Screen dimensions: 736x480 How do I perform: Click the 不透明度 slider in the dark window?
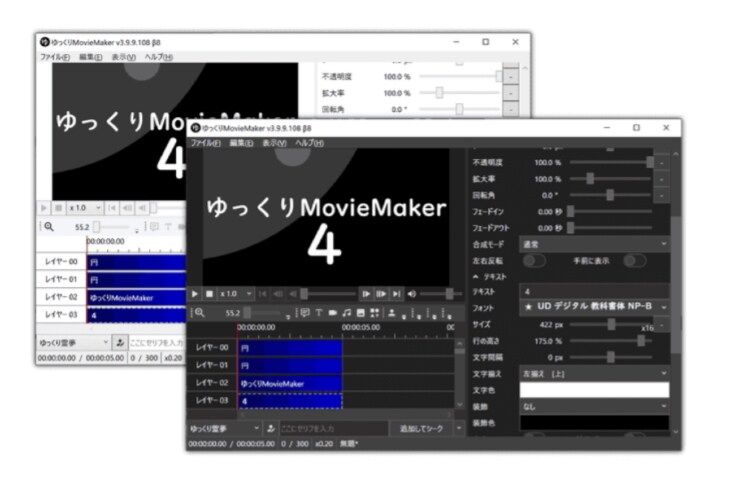click(x=611, y=162)
